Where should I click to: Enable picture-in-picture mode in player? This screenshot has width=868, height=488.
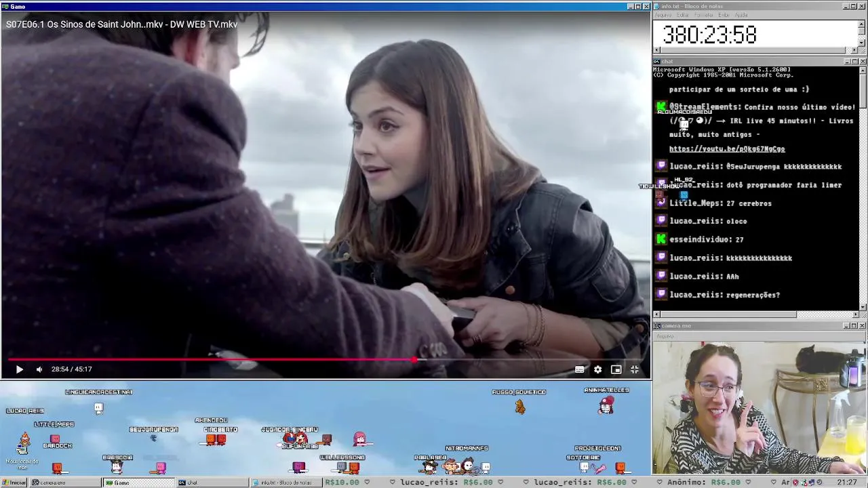[x=616, y=369]
